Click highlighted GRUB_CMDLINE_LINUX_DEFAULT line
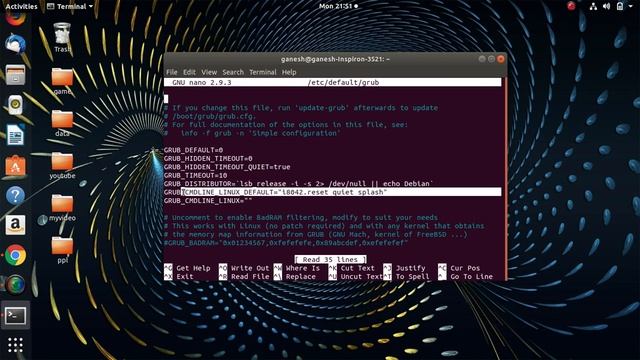640x360 pixels. 332,192
